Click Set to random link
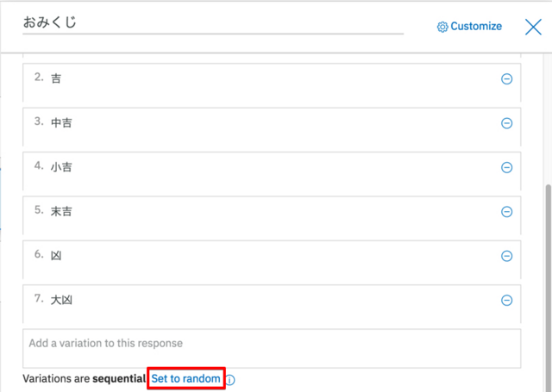 pyautogui.click(x=186, y=378)
